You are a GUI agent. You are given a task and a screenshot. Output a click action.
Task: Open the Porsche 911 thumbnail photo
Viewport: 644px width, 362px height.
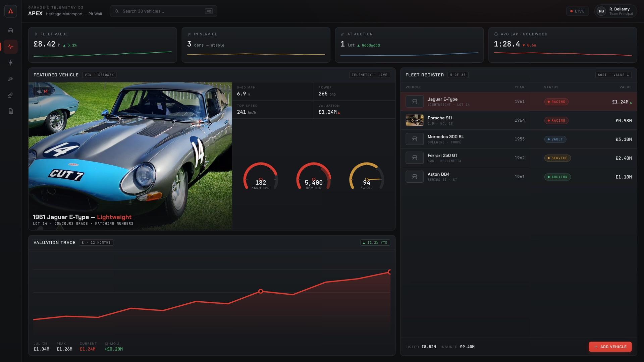(x=415, y=120)
